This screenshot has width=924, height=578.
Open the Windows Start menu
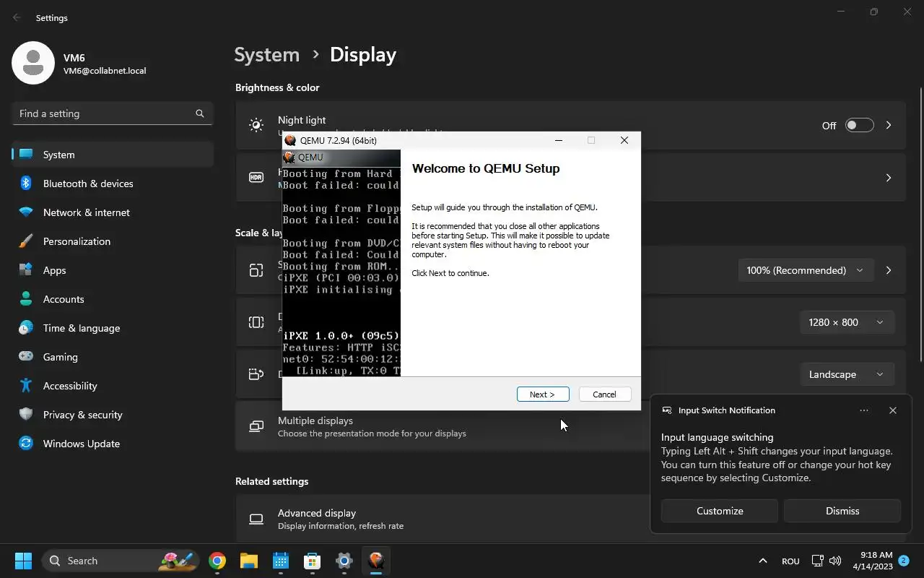(x=23, y=561)
